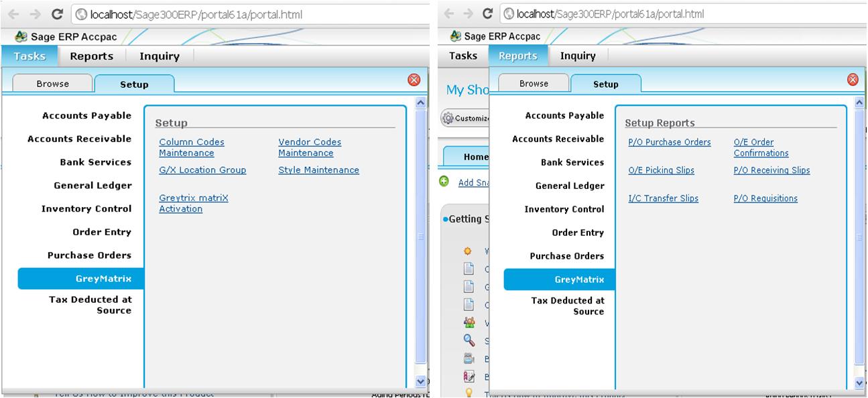Click scroll-down arrow in left panel scrollbar
This screenshot has height=398, width=868.
click(x=421, y=381)
